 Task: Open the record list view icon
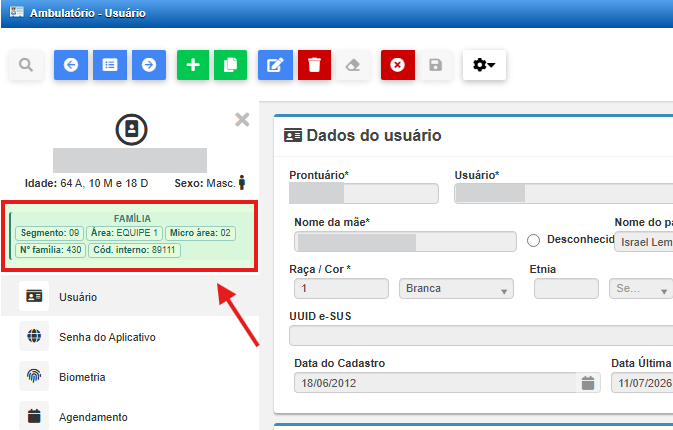click(110, 65)
